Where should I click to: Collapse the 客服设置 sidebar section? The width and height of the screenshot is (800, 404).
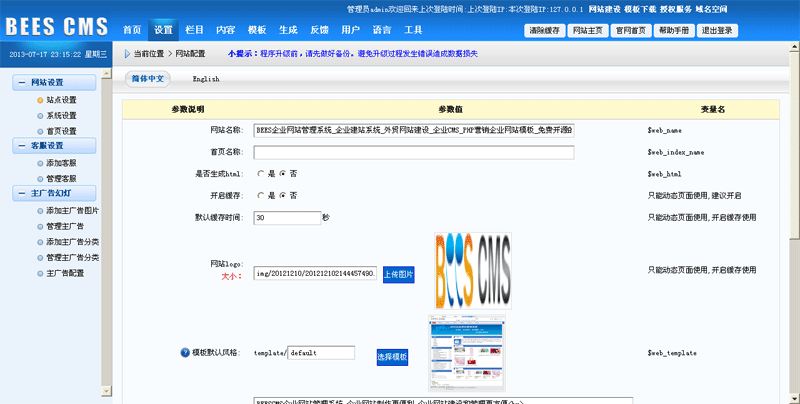pos(21,145)
